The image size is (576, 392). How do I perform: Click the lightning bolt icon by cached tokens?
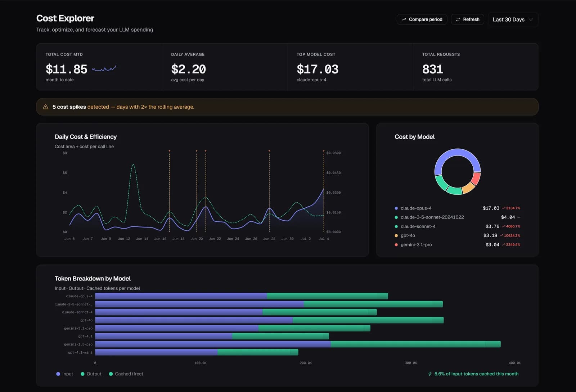click(430, 374)
